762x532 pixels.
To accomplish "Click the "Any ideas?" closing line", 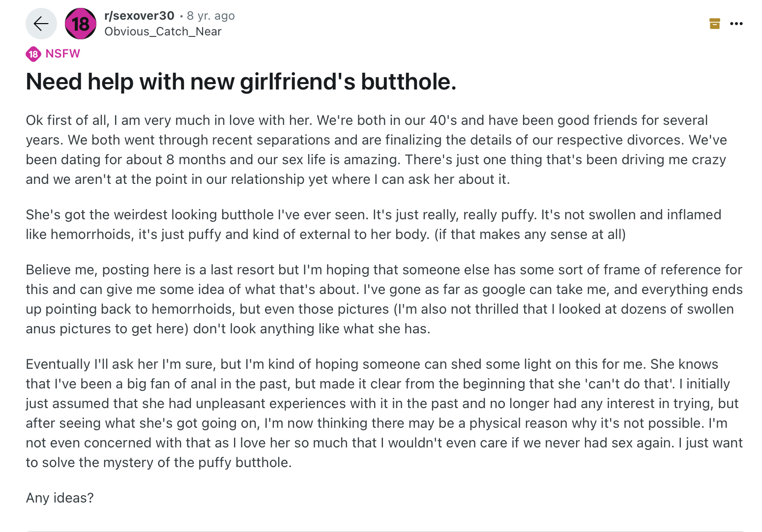I will (x=59, y=498).
